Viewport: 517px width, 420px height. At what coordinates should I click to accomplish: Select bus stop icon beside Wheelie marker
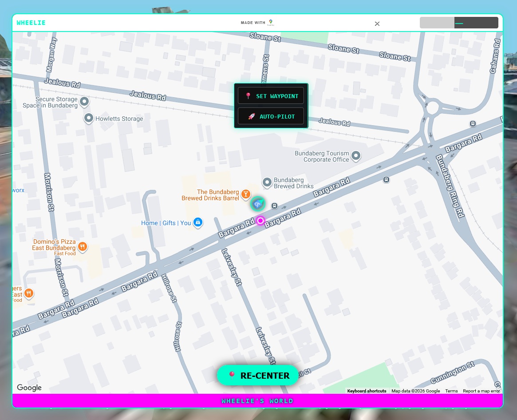[274, 206]
